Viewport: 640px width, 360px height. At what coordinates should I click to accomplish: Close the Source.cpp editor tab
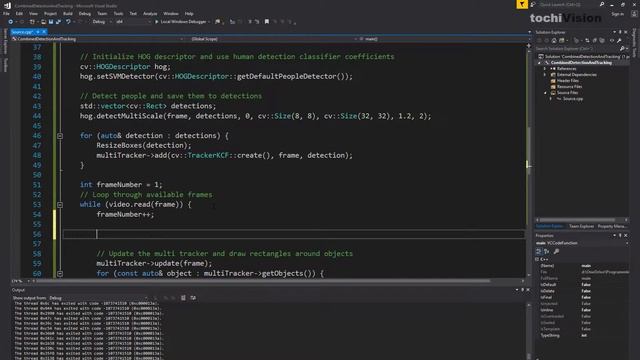44,32
